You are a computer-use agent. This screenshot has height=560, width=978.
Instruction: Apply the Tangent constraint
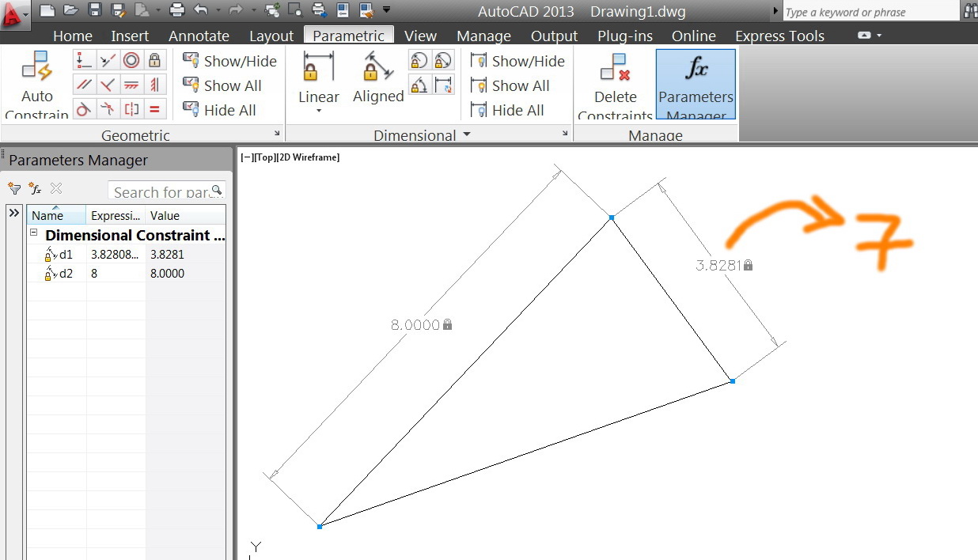[x=84, y=109]
